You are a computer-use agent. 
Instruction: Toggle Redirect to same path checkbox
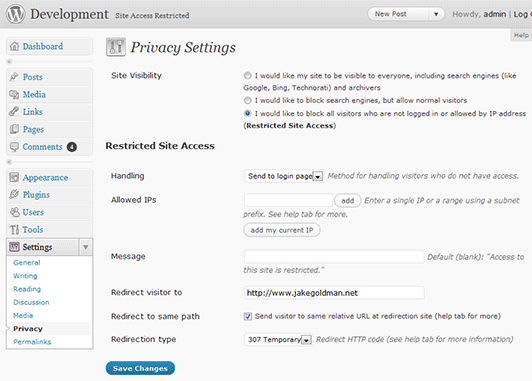click(247, 316)
